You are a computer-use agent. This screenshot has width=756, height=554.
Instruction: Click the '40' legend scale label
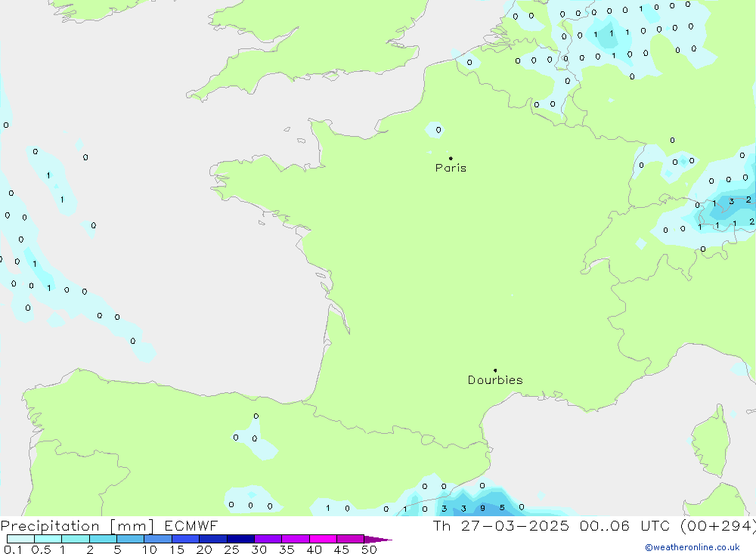tap(314, 549)
